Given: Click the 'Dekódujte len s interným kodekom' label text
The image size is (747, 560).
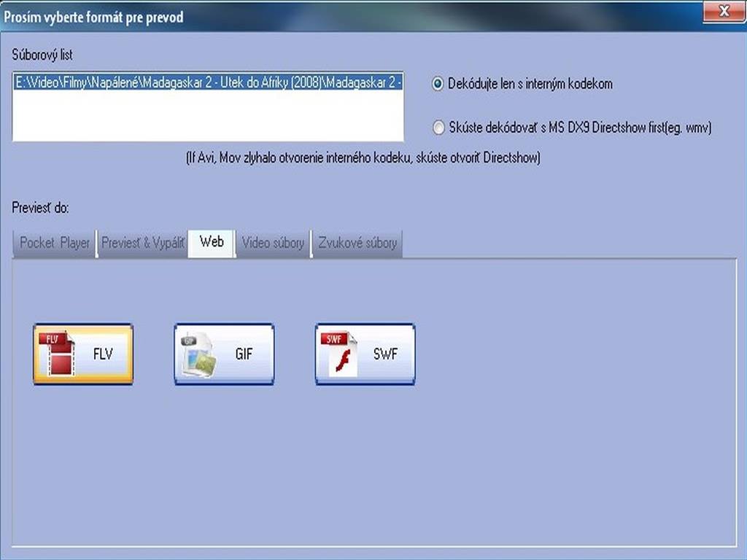Looking at the screenshot, I should coord(530,84).
